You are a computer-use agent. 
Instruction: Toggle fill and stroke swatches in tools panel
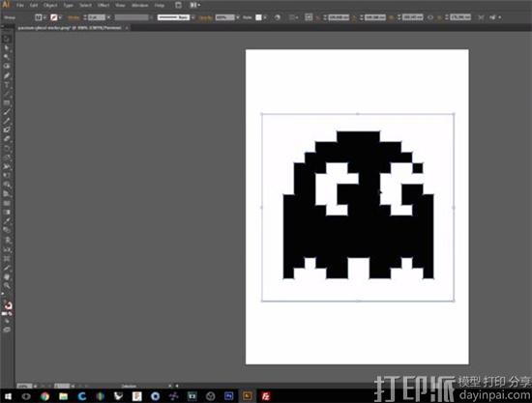tap(8, 305)
